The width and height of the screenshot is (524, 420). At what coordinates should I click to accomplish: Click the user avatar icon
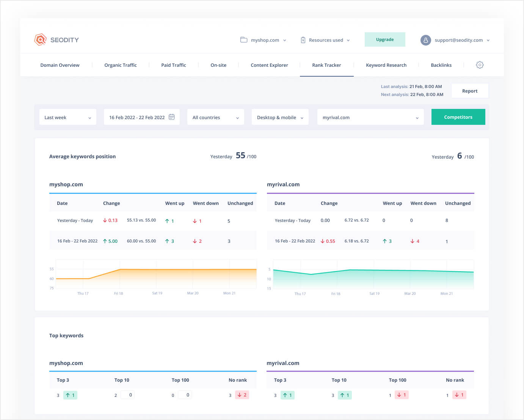426,40
